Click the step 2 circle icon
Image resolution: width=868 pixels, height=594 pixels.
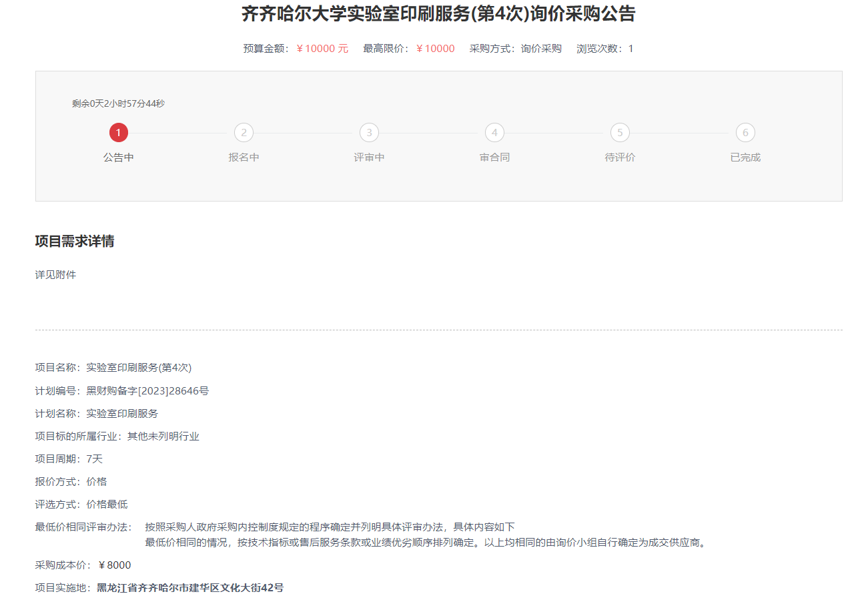tap(244, 133)
